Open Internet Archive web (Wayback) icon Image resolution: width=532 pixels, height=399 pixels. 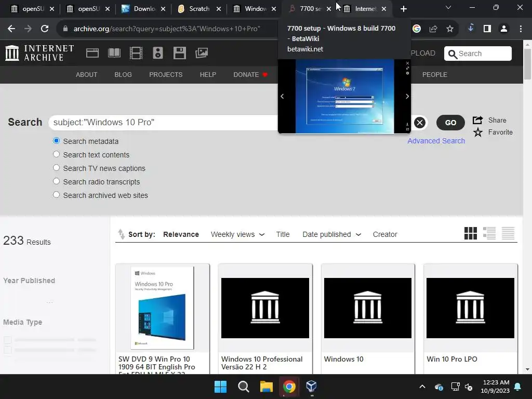(92, 53)
